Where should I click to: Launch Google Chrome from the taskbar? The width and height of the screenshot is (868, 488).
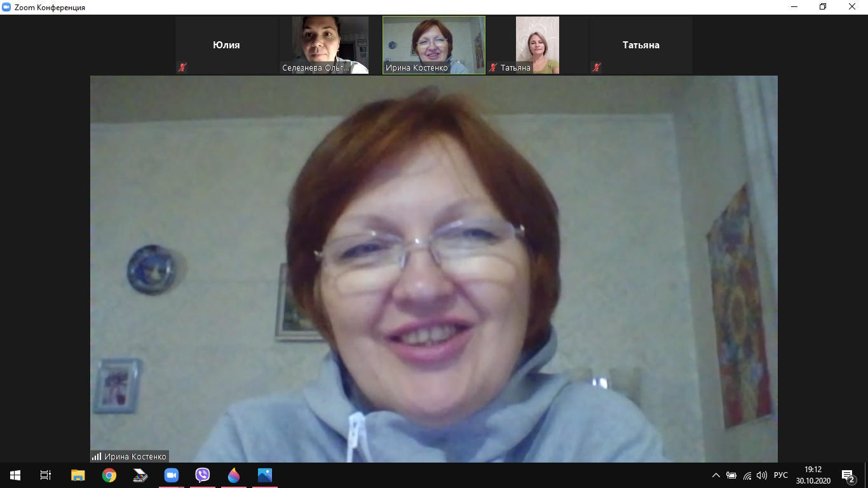(x=109, y=475)
